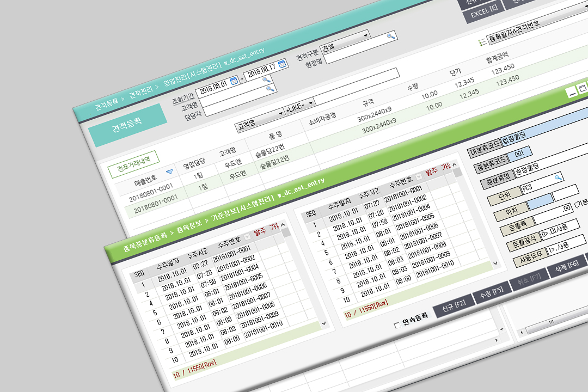The width and height of the screenshot is (588, 392).
Task: Click the 수정 [F5] button
Action: 492,293
